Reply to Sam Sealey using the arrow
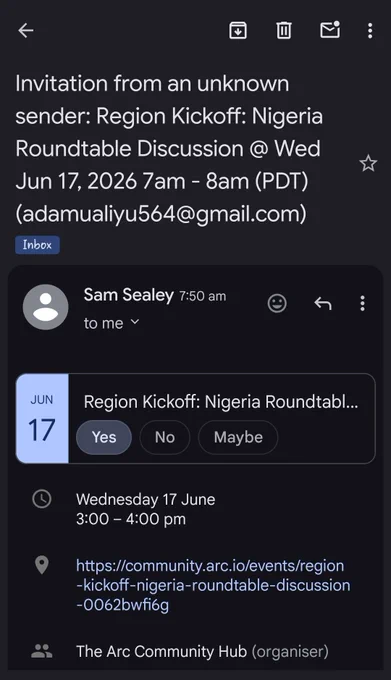Screen dimensions: 391x680 323,303
